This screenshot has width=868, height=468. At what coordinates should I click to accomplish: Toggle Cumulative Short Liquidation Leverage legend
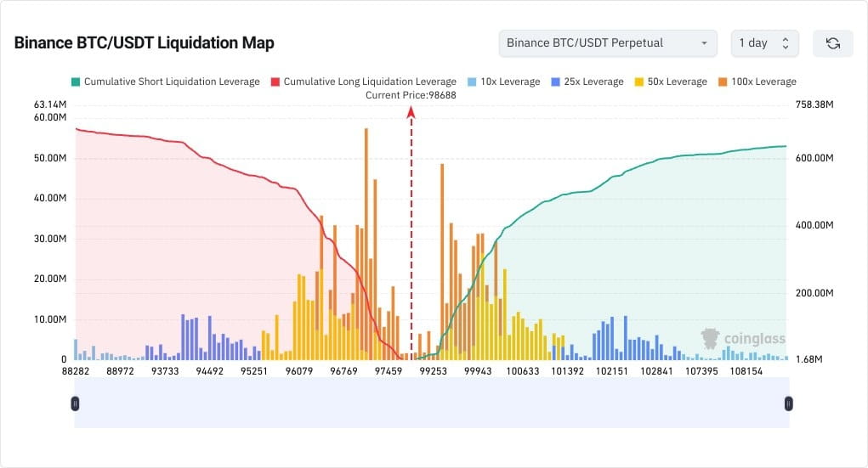(x=166, y=82)
